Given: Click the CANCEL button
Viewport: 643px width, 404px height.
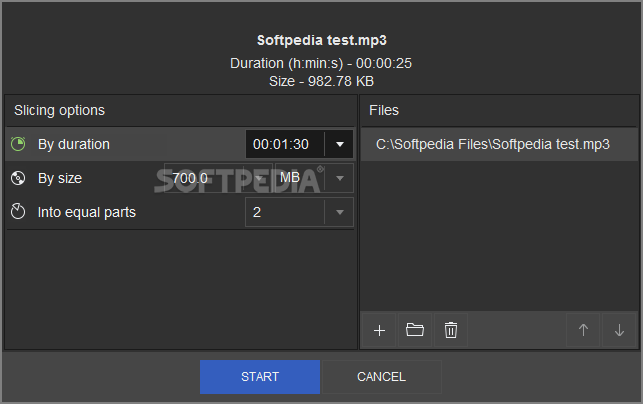Looking at the screenshot, I should click(381, 377).
